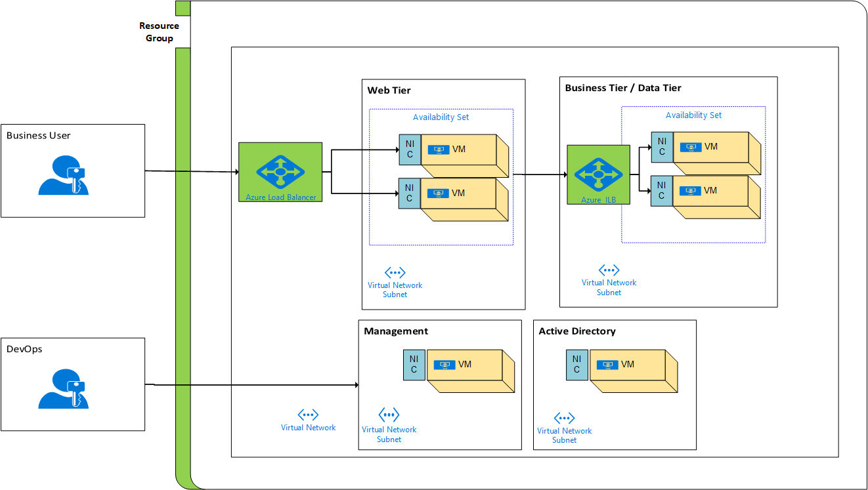
Task: Click 'Virtual Network Subnet' text in Business Tier
Action: (x=609, y=287)
